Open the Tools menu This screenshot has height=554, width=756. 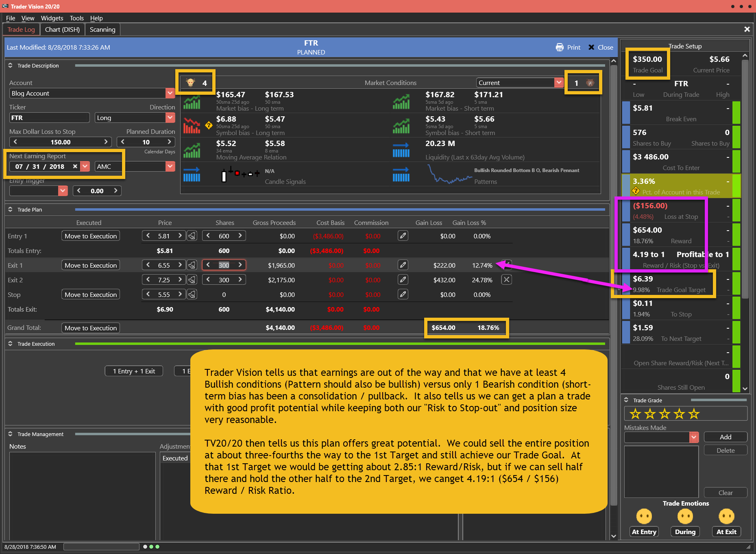pyautogui.click(x=76, y=18)
